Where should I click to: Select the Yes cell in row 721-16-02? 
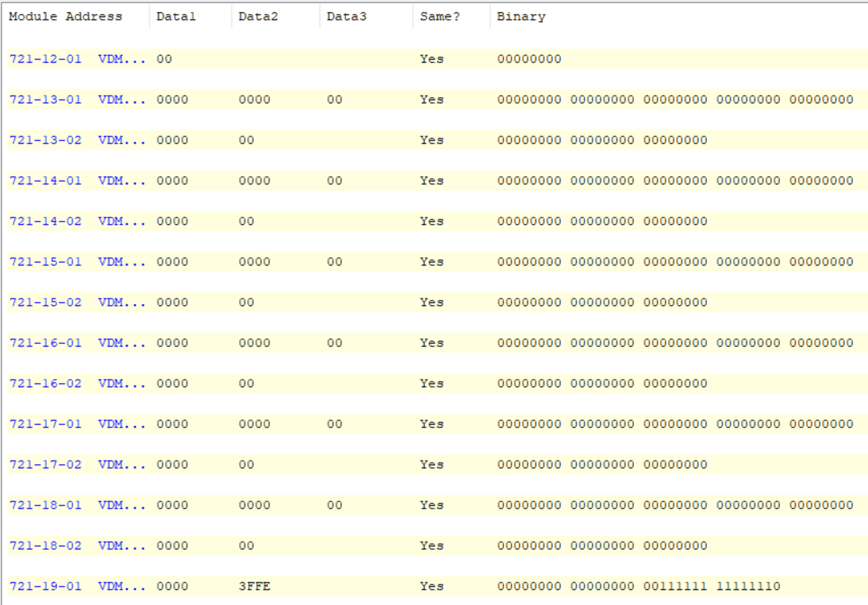tap(431, 383)
